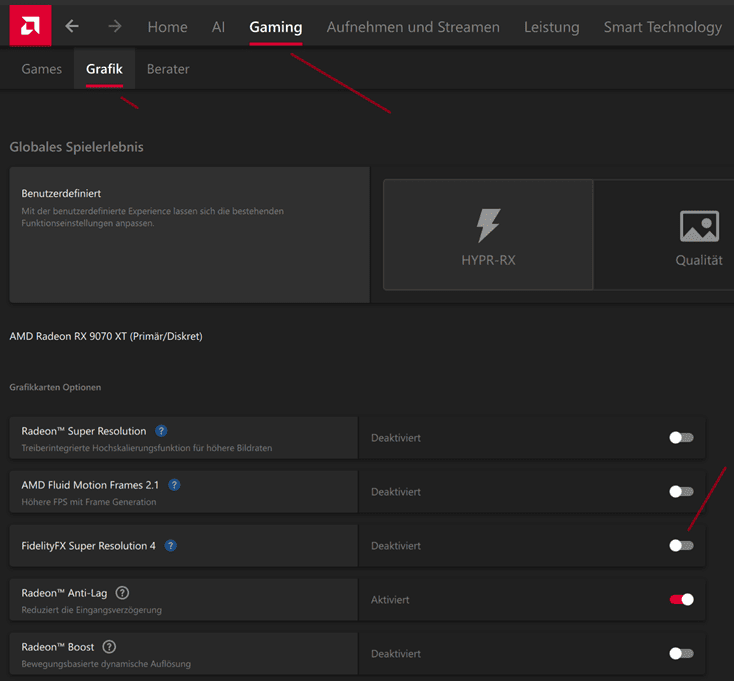Click the HYPR-RX label text

[488, 260]
